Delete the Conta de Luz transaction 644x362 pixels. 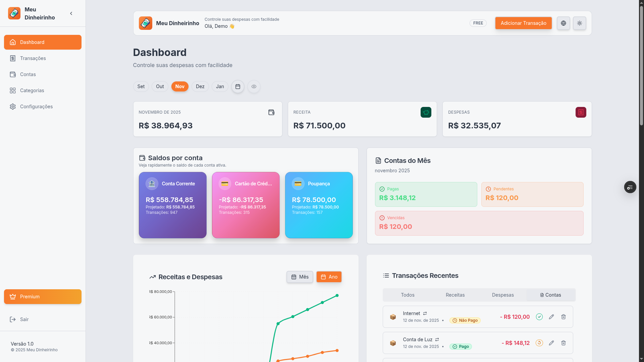(563, 343)
